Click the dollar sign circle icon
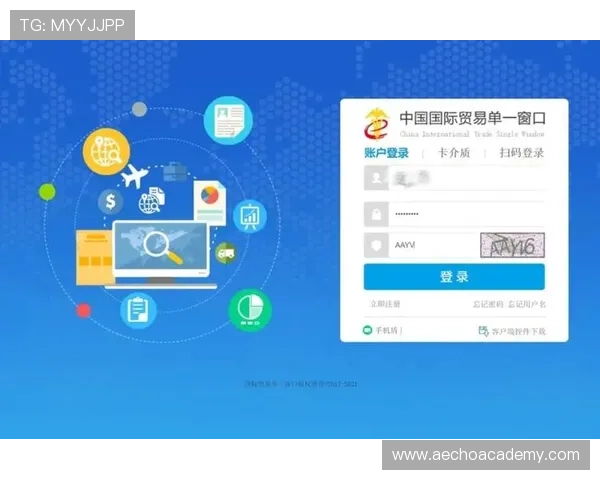Image resolution: width=600 pixels, height=480 pixels. tap(110, 202)
